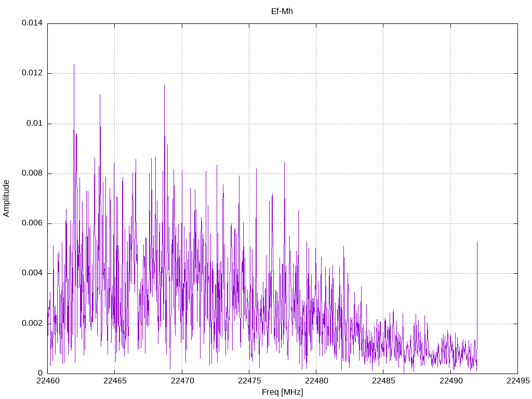This screenshot has height=399, width=532.
Task: Click the 22495 x-axis tick label
Action: 517,381
